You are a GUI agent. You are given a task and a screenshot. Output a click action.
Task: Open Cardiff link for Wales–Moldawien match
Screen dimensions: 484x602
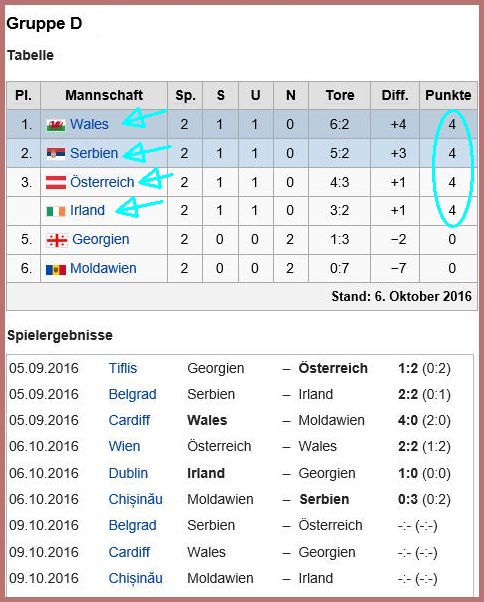pos(129,420)
